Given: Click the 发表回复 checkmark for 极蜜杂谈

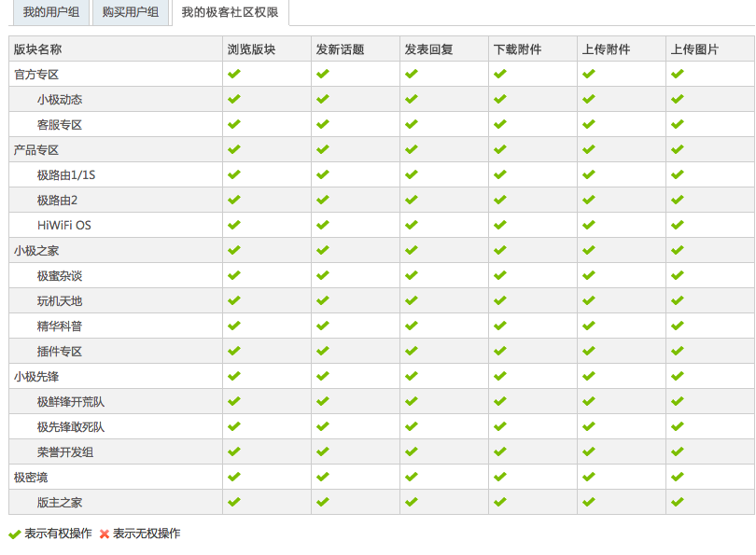Looking at the screenshot, I should [412, 275].
